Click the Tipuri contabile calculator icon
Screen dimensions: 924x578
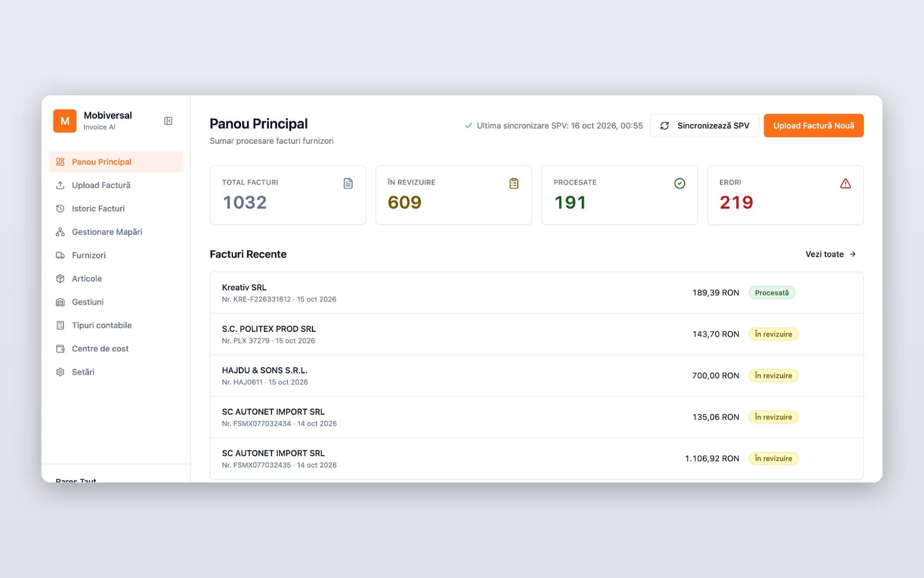click(60, 325)
